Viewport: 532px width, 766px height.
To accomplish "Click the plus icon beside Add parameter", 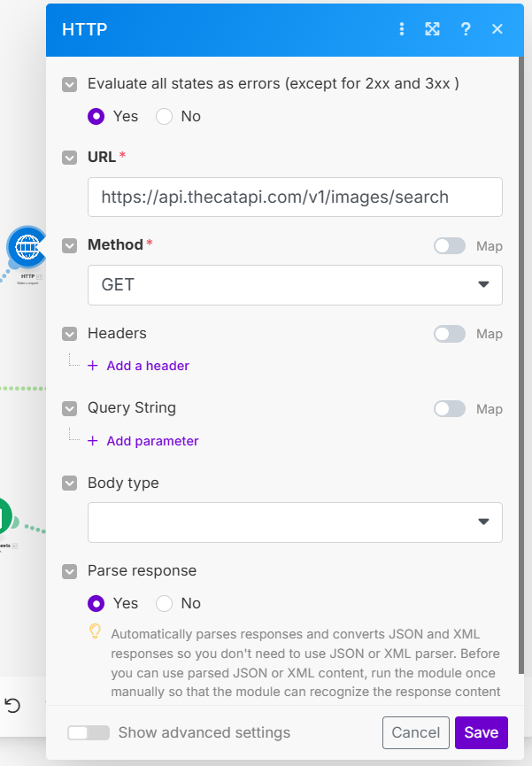I will coord(93,441).
